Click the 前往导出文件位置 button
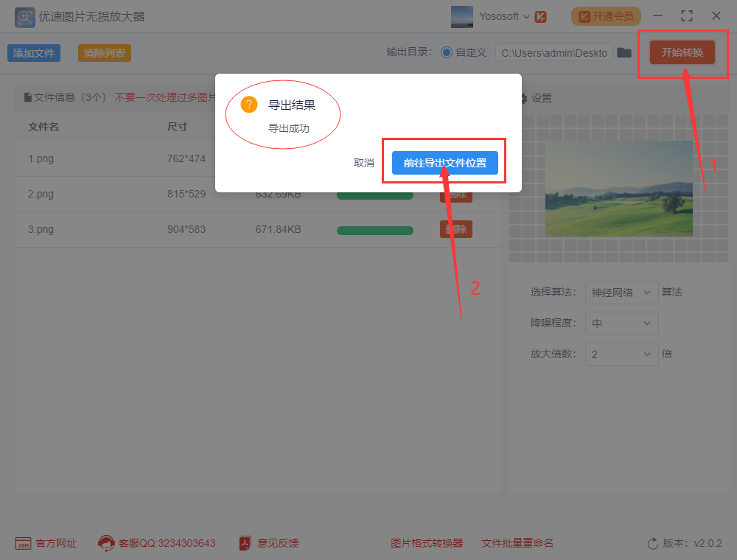 (443, 161)
